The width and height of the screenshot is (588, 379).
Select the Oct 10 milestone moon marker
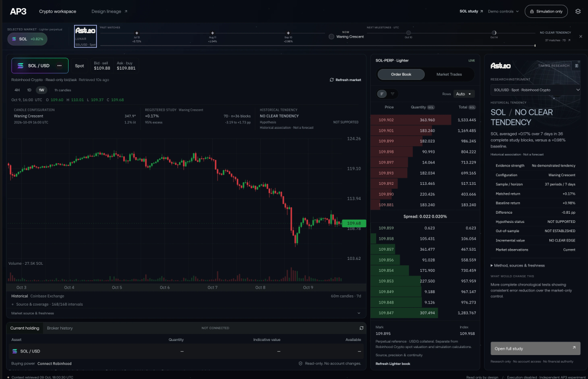[x=408, y=33]
